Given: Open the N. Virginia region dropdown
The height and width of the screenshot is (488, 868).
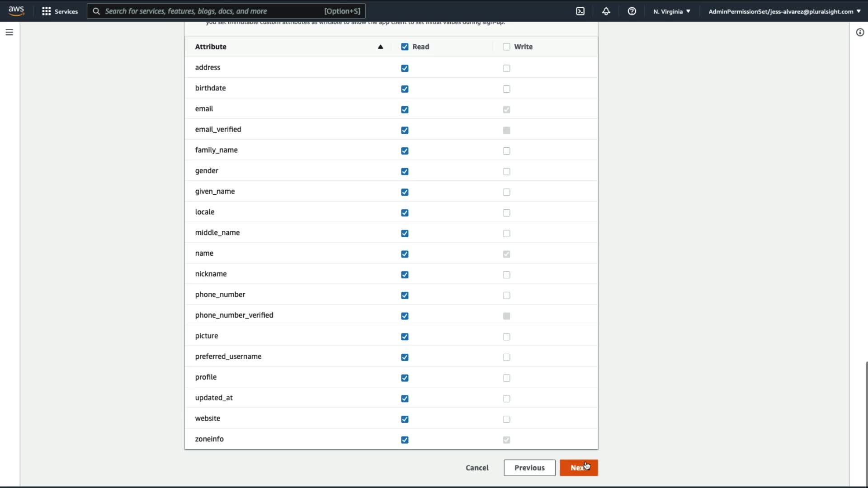Looking at the screenshot, I should tap(671, 11).
